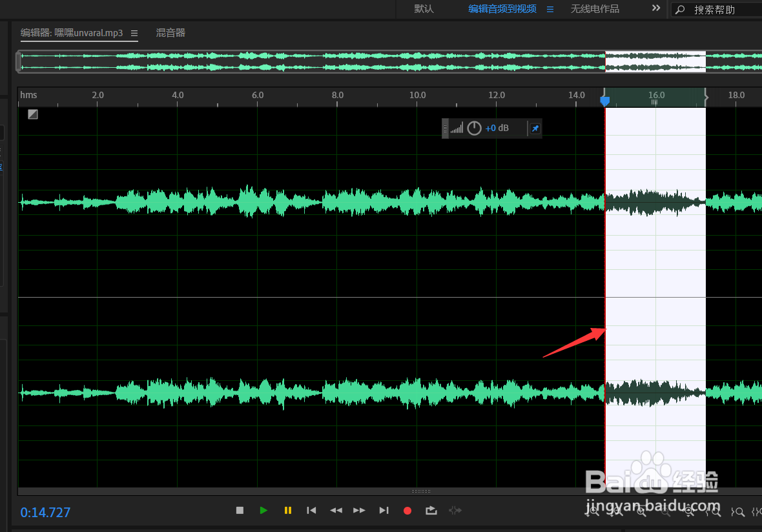Click the overview navigator left handle
The width and height of the screenshot is (762, 532).
pyautogui.click(x=19, y=62)
